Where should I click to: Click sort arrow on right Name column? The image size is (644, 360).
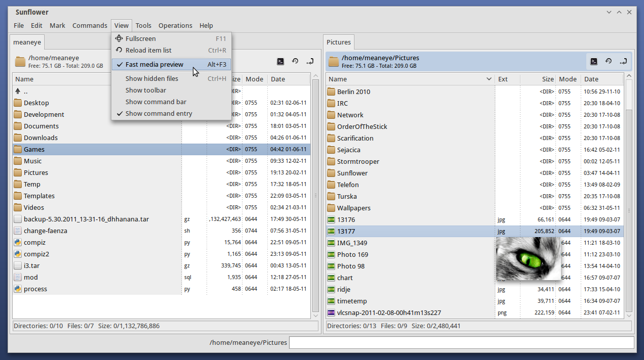click(489, 79)
